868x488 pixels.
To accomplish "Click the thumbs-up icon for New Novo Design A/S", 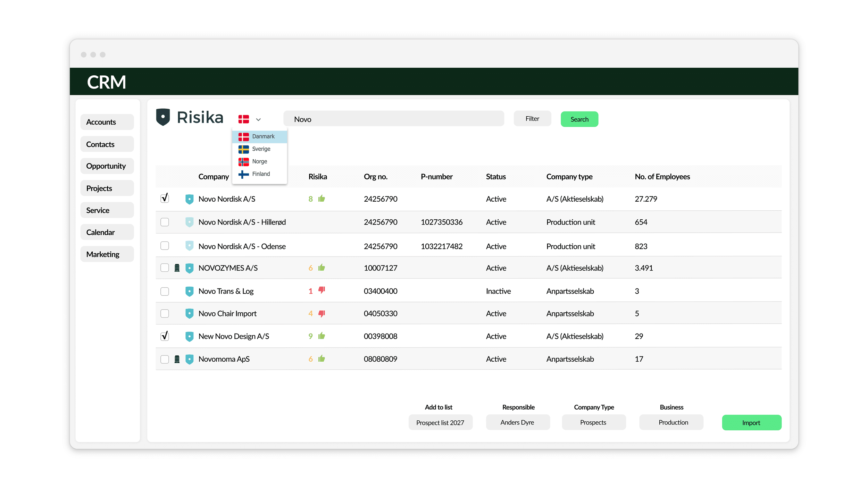I will (322, 336).
